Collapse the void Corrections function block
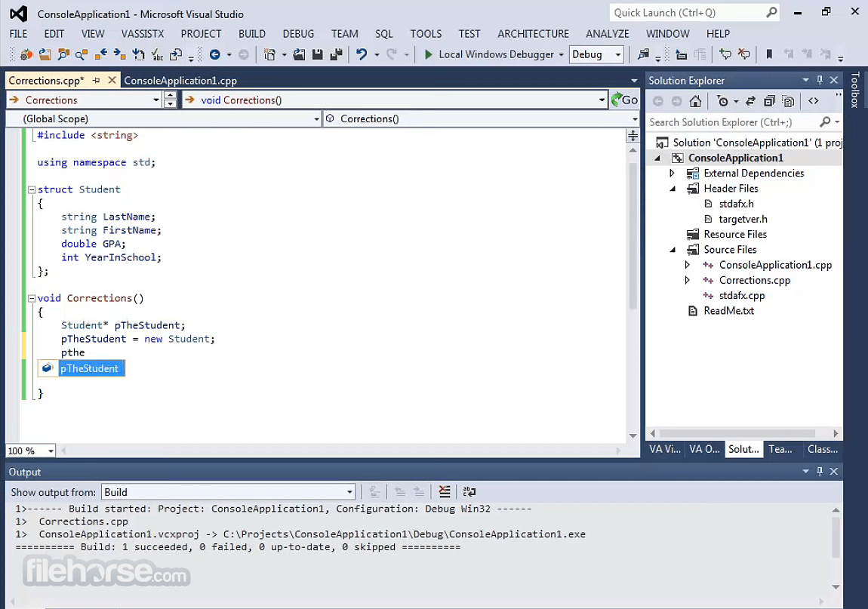 (32, 298)
